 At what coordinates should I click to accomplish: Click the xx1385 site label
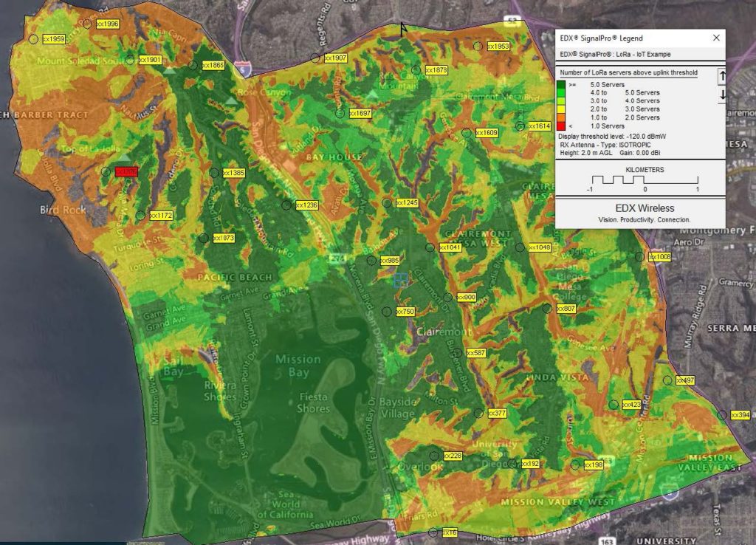[233, 173]
